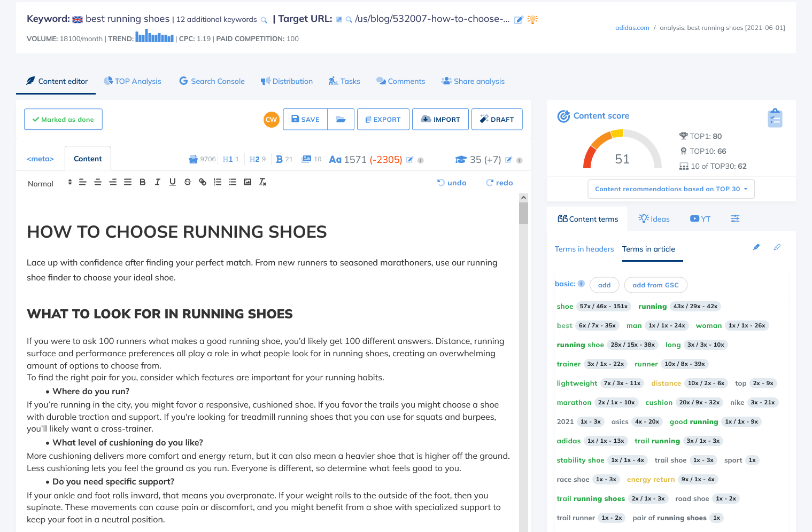
Task: Expand Content recommendations based on TOP 30
Action: tap(671, 189)
